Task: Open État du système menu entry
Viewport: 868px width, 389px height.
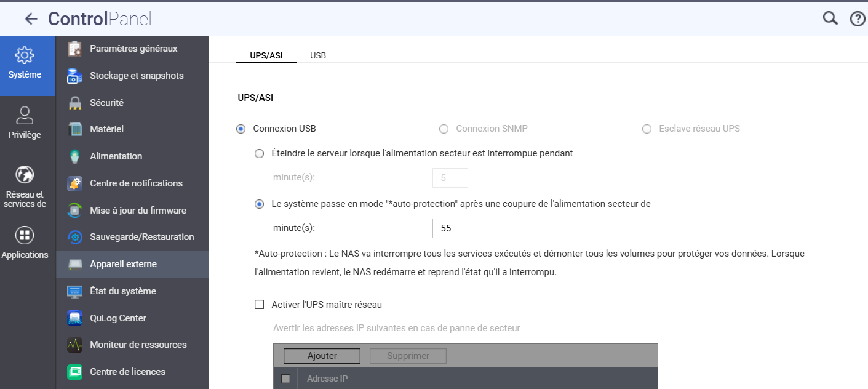Action: (x=133, y=291)
